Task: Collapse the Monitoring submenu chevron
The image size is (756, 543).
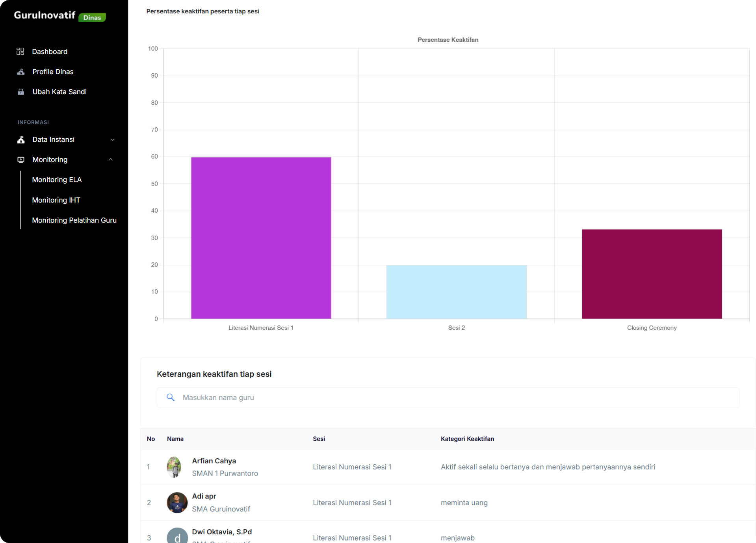Action: coord(111,160)
